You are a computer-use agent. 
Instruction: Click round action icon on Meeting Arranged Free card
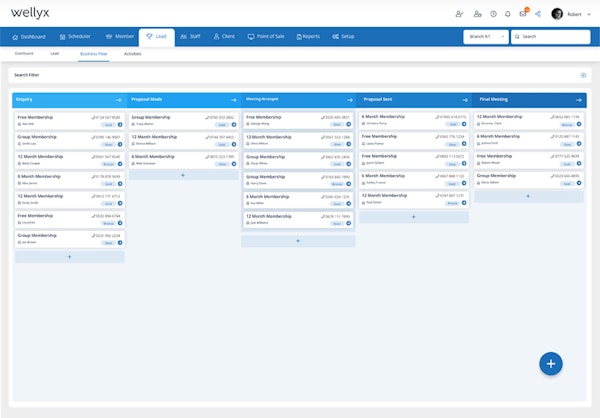pos(349,124)
